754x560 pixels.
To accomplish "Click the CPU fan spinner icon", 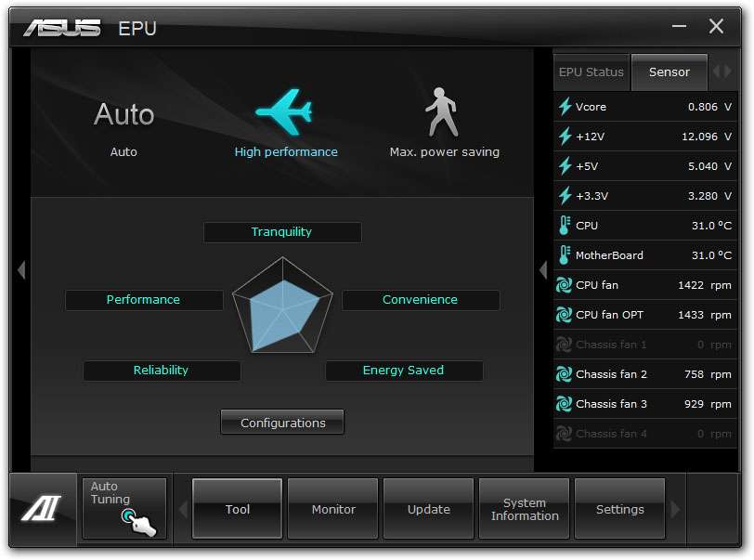I will 564,285.
